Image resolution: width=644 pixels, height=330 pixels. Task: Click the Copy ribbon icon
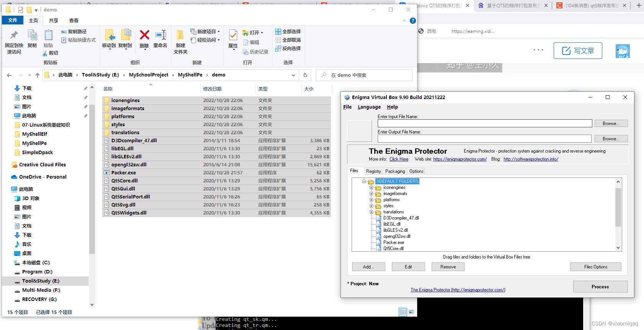click(x=32, y=39)
